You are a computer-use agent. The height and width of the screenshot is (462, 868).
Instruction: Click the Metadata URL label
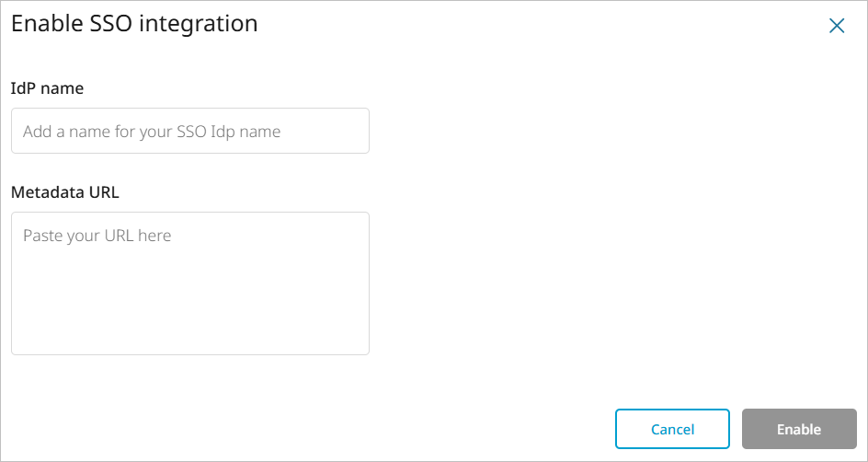click(x=65, y=192)
